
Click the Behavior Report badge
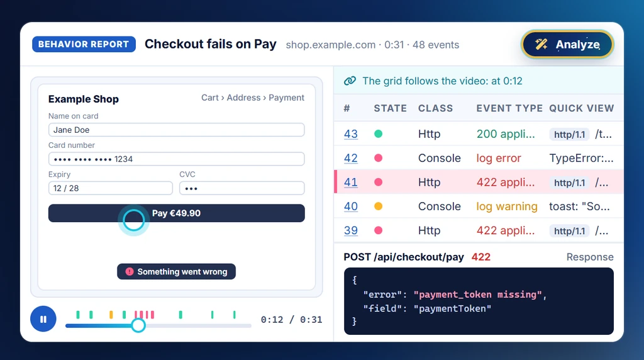(84, 44)
